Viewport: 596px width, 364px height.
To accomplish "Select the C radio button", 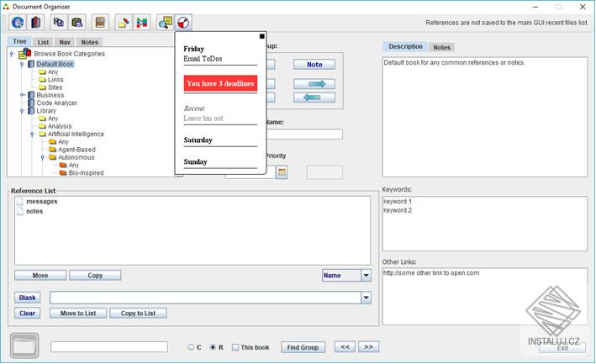I will point(191,347).
